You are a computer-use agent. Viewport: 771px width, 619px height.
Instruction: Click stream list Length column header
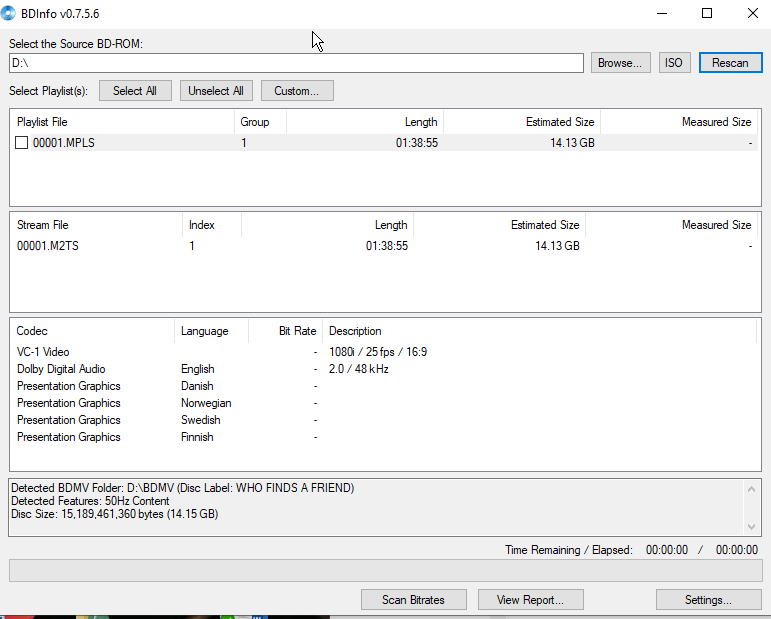[x=327, y=225]
